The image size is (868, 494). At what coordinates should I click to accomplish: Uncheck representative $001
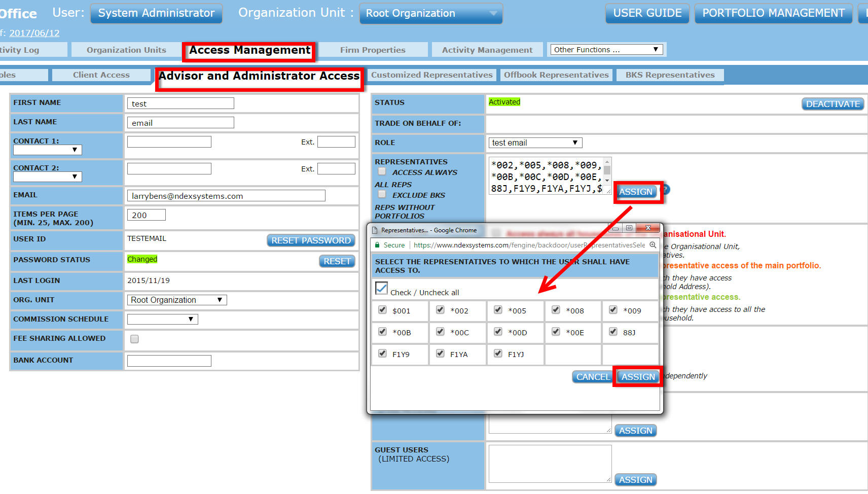382,310
